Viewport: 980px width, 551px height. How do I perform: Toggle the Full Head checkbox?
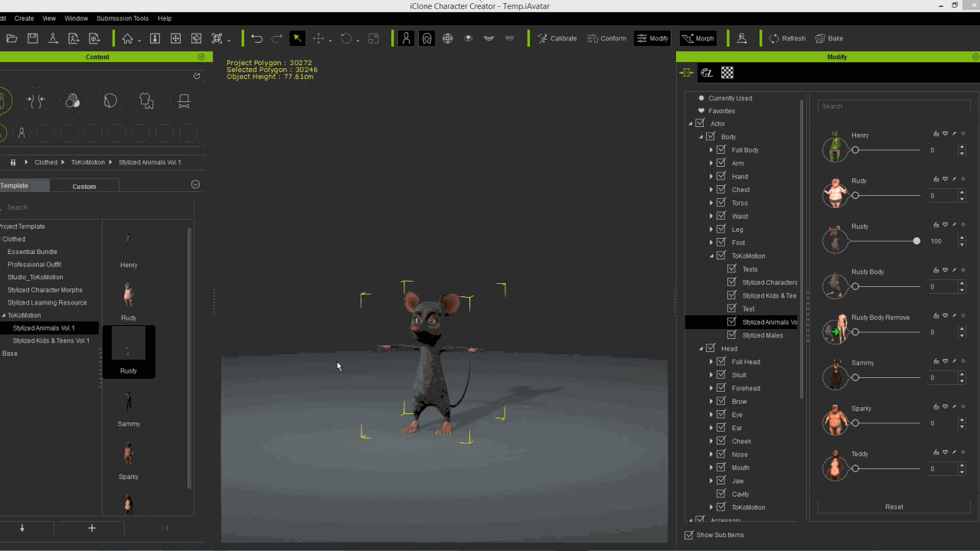click(x=721, y=362)
